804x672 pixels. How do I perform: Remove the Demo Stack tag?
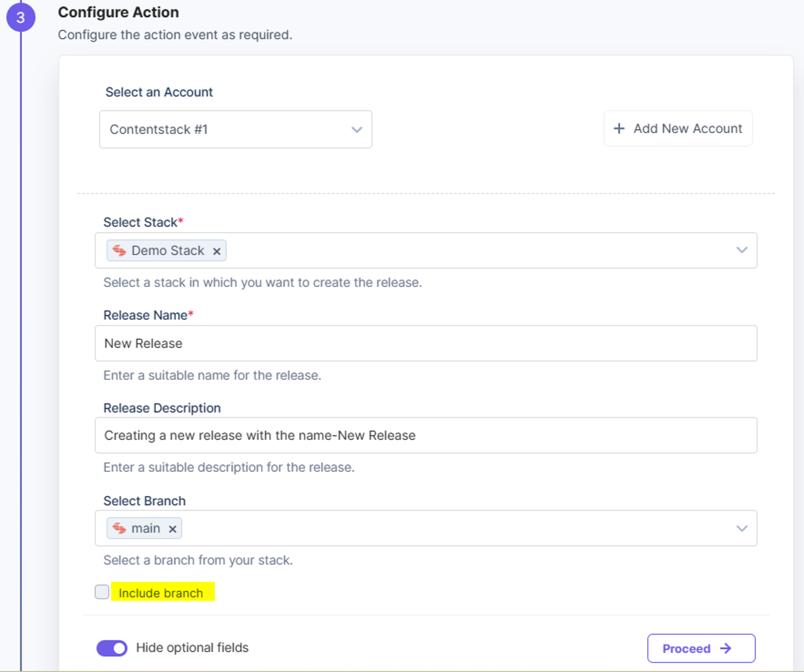pyautogui.click(x=217, y=251)
